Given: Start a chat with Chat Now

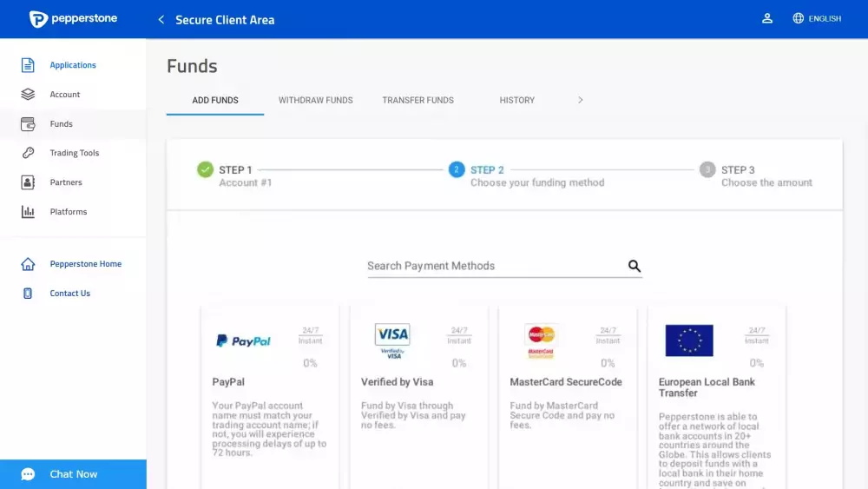Looking at the screenshot, I should pos(73,474).
